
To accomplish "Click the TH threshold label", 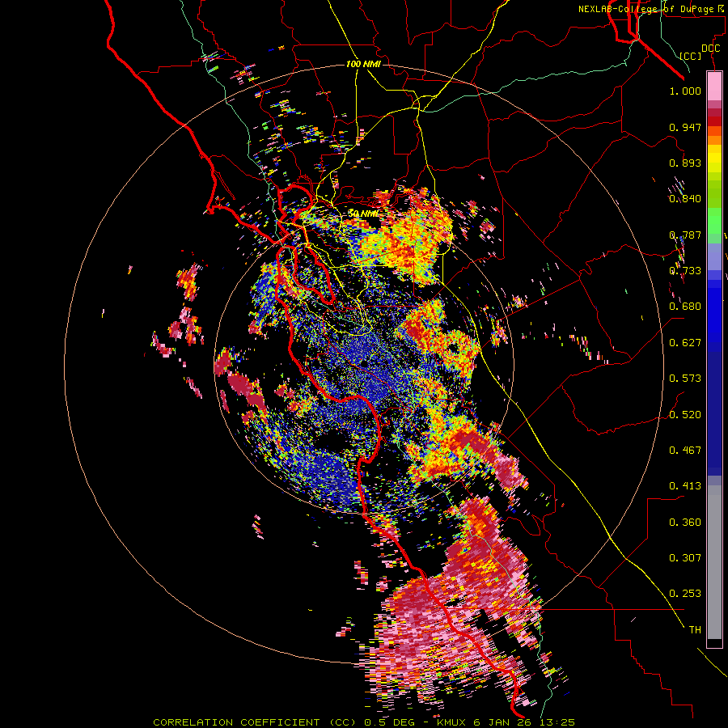I will (x=695, y=630).
